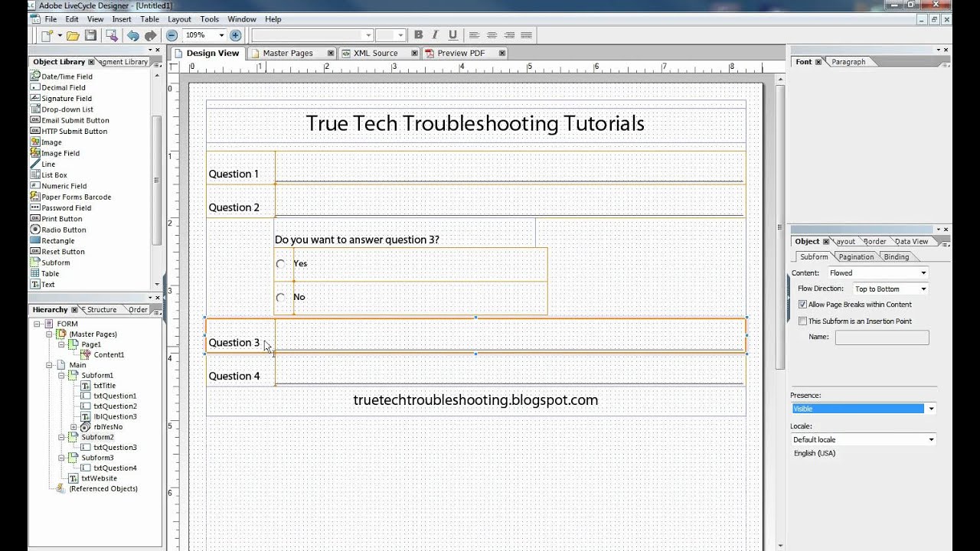Viewport: 980px width, 551px height.
Task: Open the Layout menu
Action: tap(179, 19)
